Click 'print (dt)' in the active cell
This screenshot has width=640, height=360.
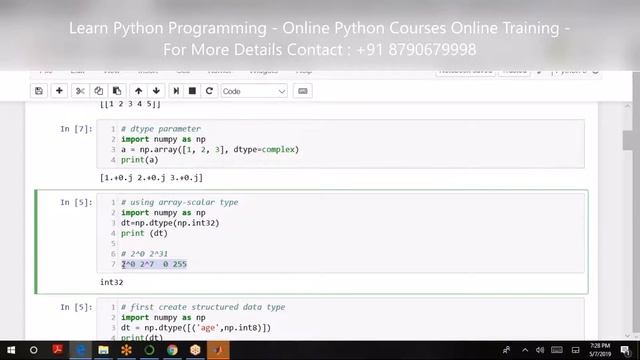point(144,233)
